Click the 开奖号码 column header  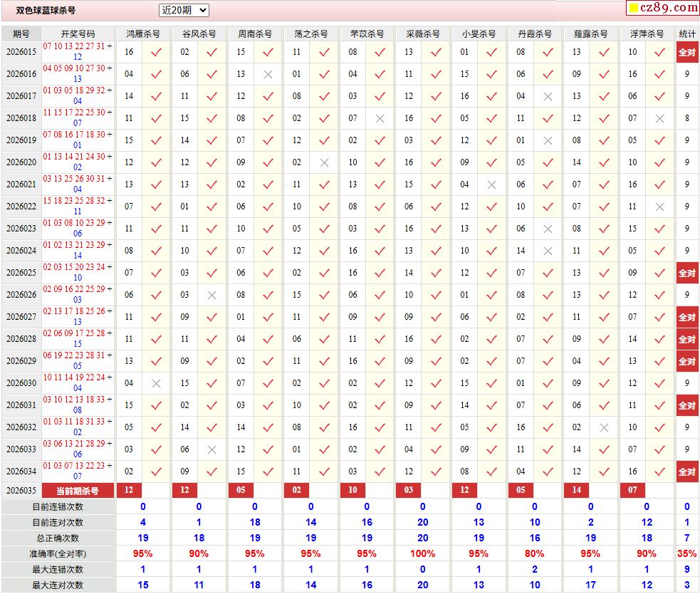click(78, 33)
